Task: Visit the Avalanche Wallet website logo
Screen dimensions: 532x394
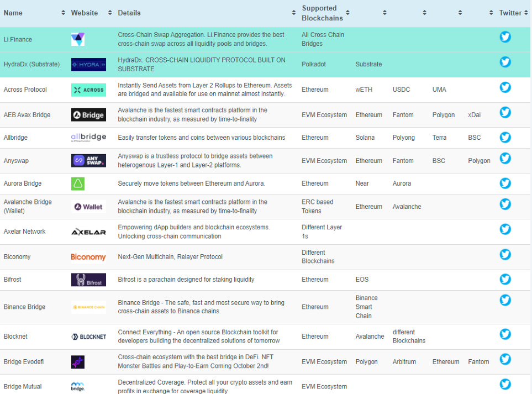Action: click(x=88, y=207)
